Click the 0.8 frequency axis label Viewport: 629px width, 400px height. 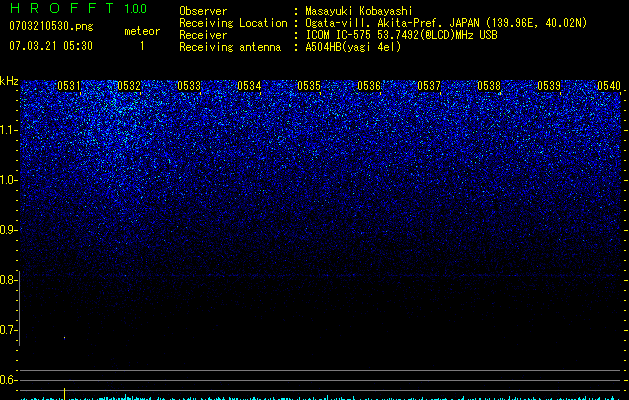[8, 280]
